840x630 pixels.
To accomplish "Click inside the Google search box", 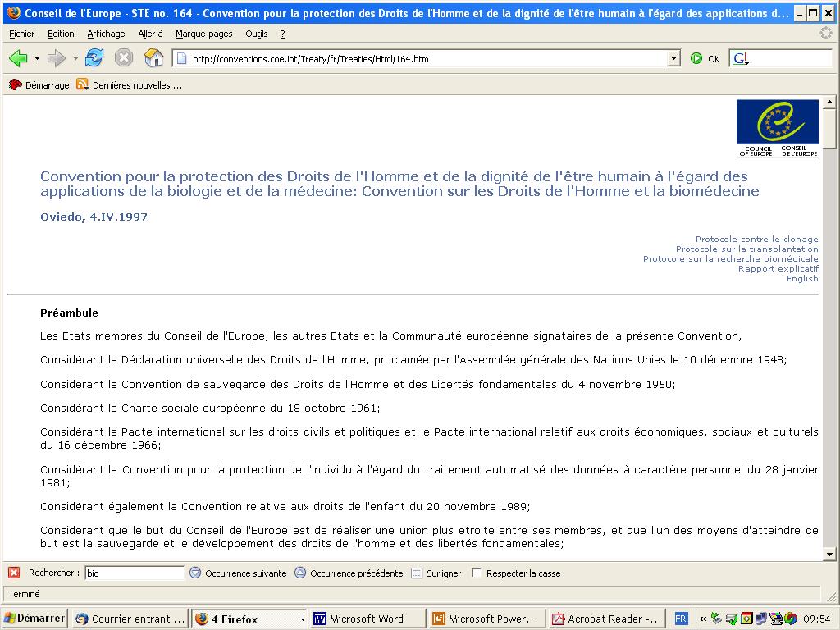I will [792, 59].
